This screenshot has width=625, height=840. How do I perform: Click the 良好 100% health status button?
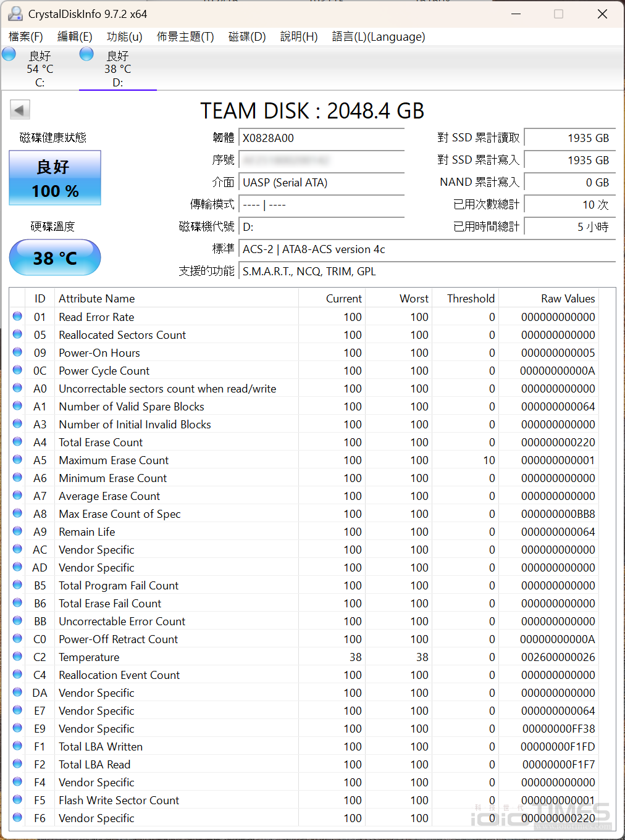(x=54, y=178)
